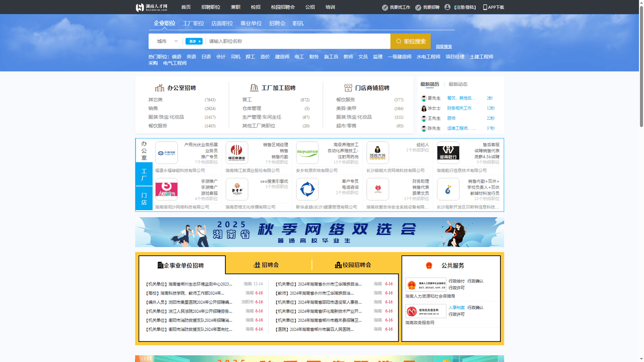
Task: Click the 湖南人才网 site logo
Action: point(152,7)
